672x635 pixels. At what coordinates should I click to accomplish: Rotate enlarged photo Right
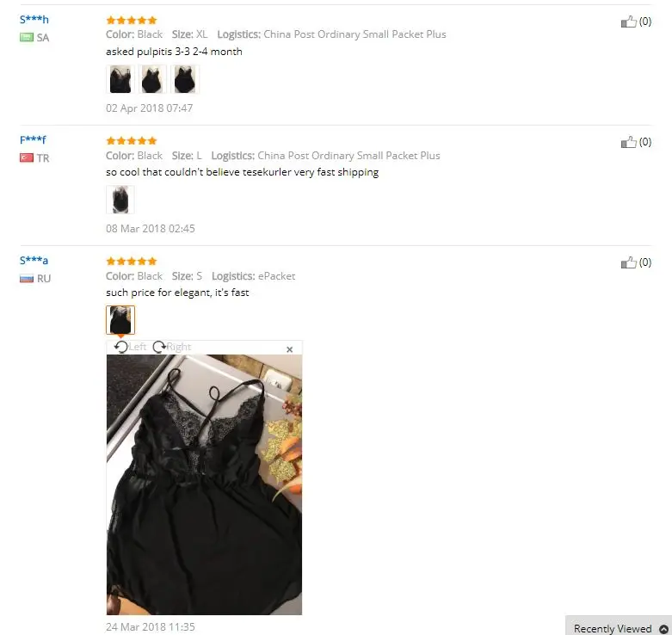coord(172,347)
